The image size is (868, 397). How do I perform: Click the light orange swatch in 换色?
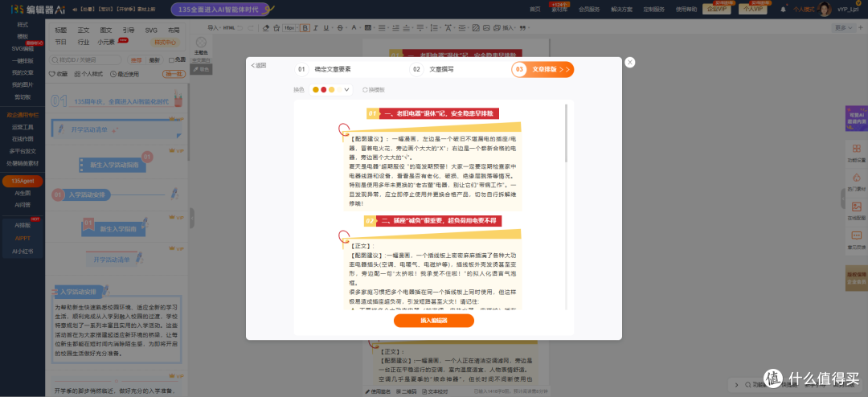[332, 90]
